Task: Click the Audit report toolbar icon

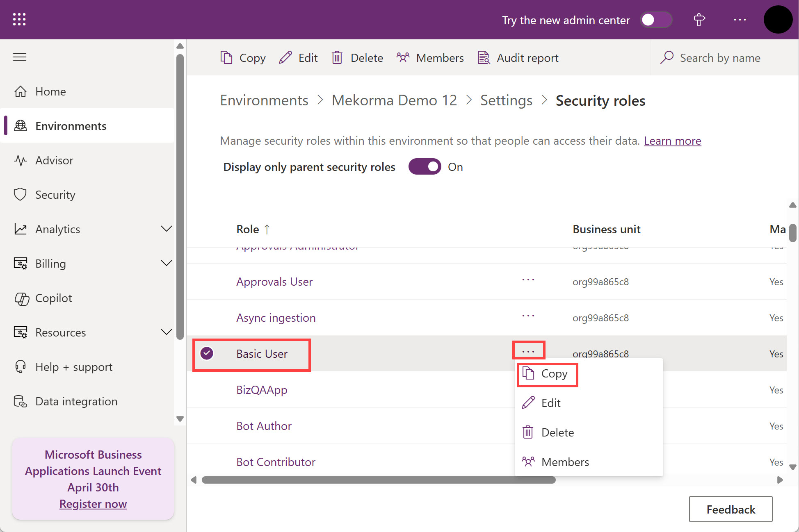Action: point(484,58)
